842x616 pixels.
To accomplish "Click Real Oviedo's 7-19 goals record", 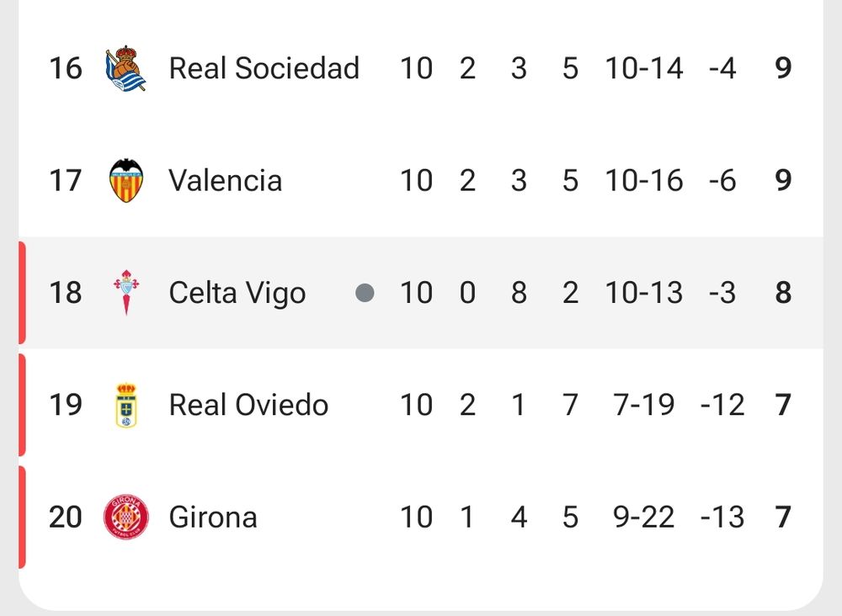I will 644,405.
